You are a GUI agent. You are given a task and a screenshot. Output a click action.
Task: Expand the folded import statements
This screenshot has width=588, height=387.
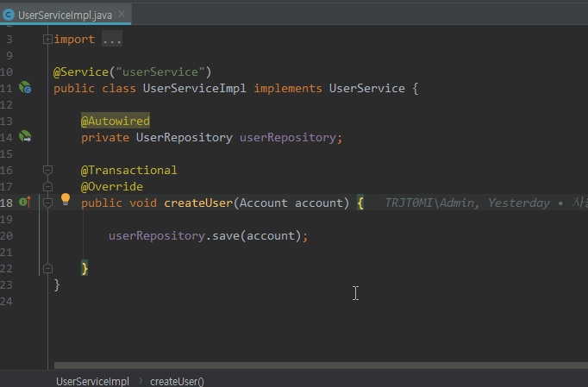click(47, 39)
